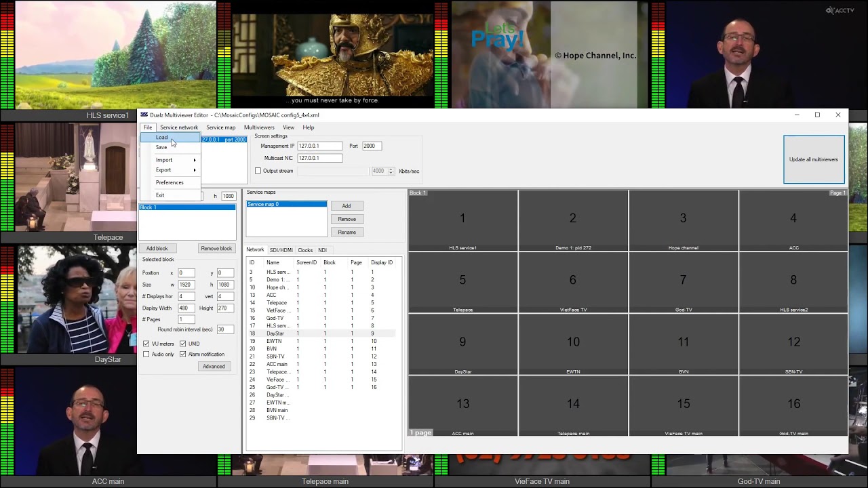Click the Dualz app icon in title bar
Viewport: 868px width, 488px height.
pos(144,115)
